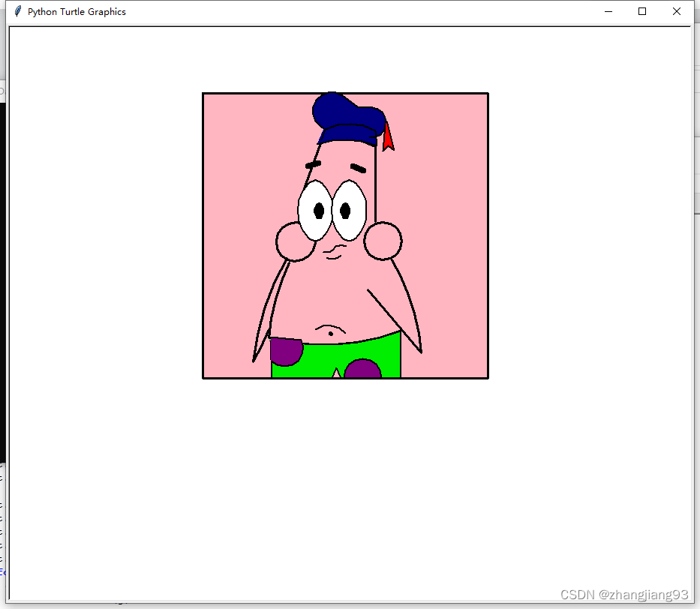
Task: Click the feather icon in title bar
Action: [x=18, y=11]
